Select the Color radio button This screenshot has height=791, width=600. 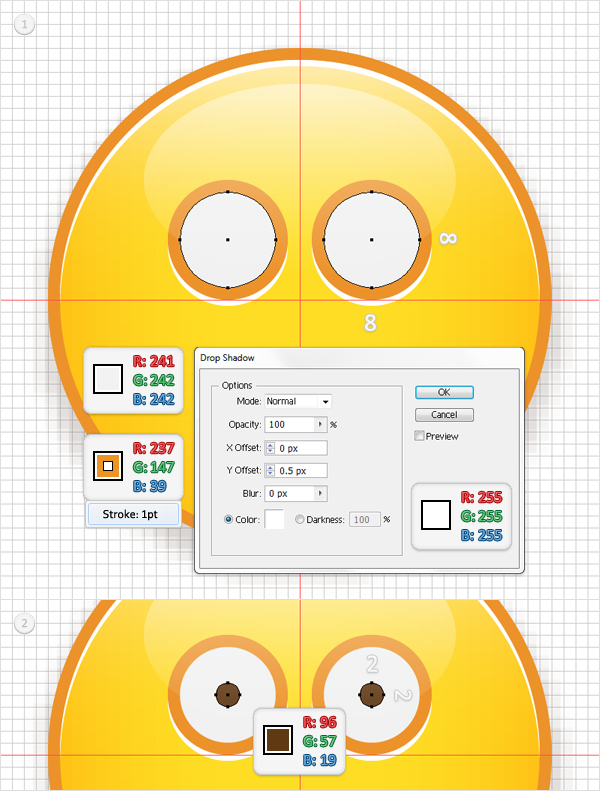tap(228, 519)
